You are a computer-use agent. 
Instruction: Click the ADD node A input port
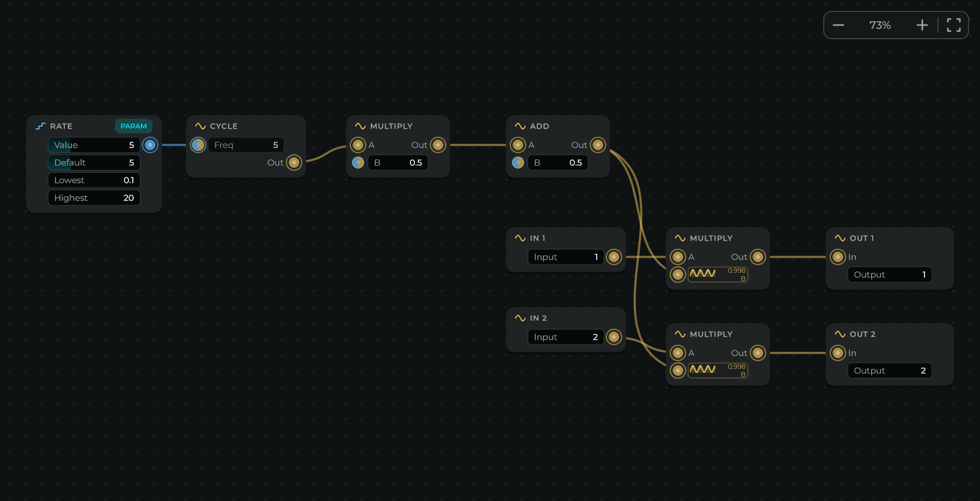coord(518,145)
